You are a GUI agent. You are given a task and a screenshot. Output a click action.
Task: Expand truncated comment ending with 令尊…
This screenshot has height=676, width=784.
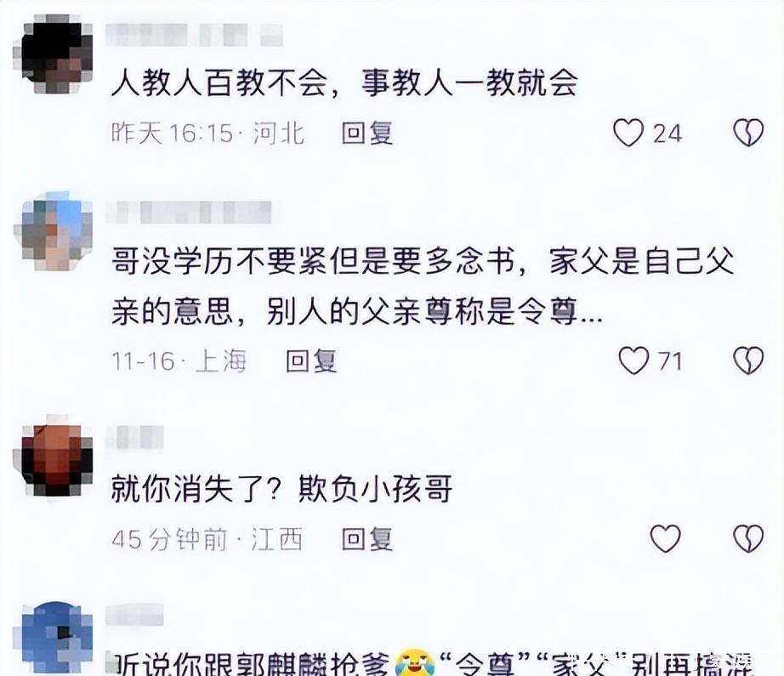590,313
